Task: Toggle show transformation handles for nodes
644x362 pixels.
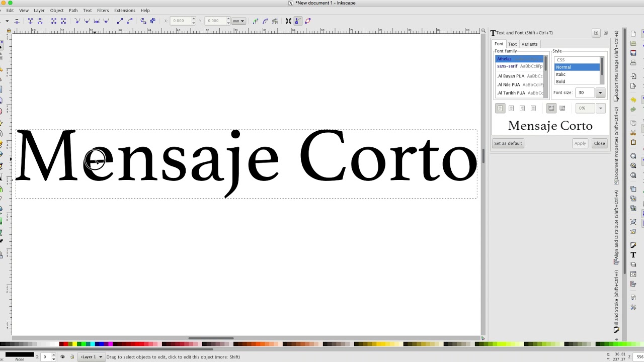Action: point(288,21)
